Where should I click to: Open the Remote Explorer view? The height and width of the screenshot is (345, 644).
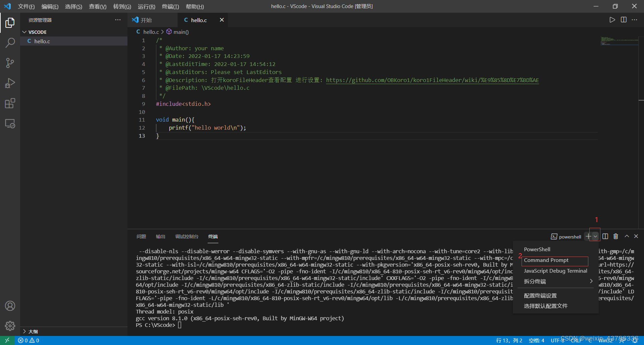pos(10,124)
